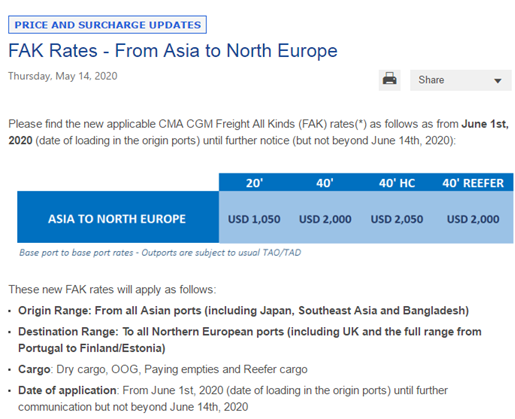Click the "These new FAK rates will apply" line
Viewport: 515px width, 419px height.
click(x=112, y=289)
